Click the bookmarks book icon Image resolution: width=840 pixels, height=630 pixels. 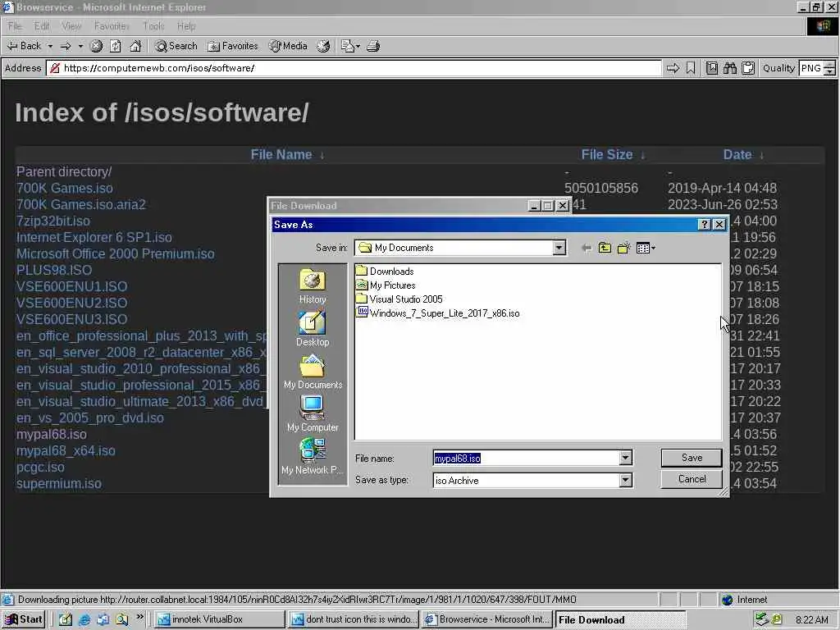click(711, 68)
